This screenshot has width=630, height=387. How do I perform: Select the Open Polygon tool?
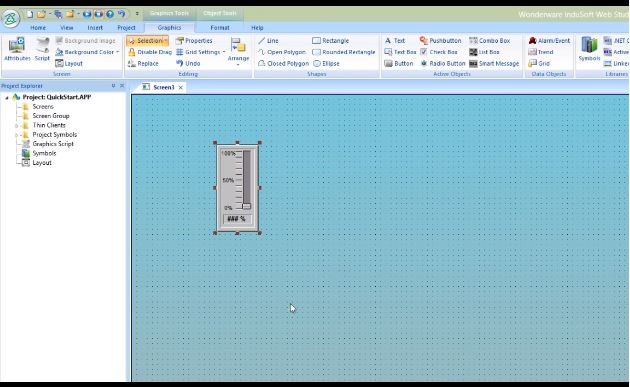282,52
